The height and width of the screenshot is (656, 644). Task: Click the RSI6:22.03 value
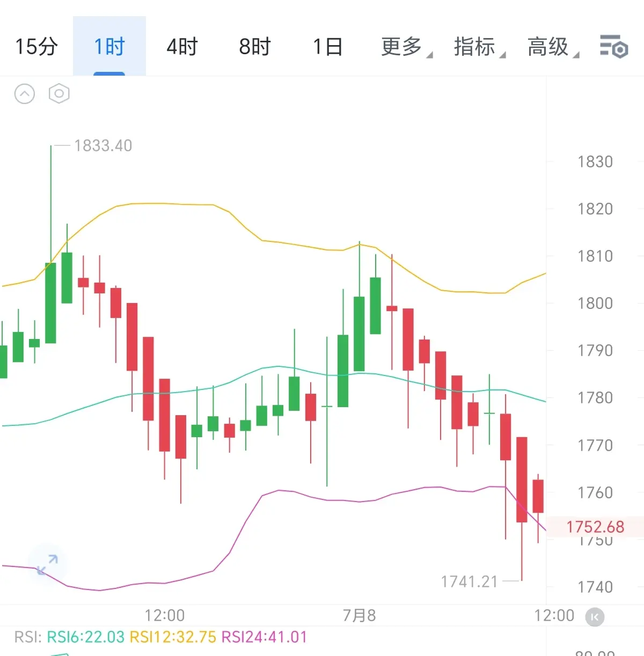tap(86, 637)
